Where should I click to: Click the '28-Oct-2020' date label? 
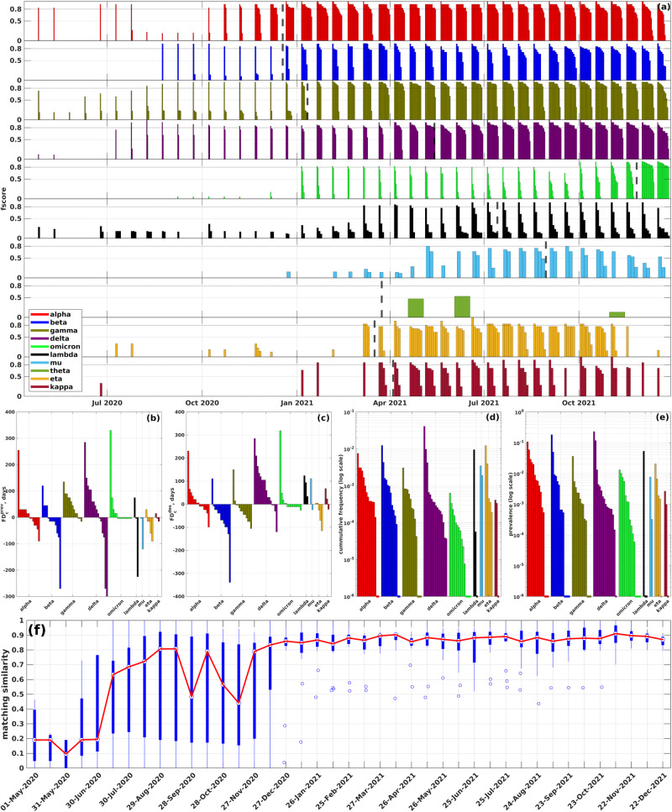point(210,791)
